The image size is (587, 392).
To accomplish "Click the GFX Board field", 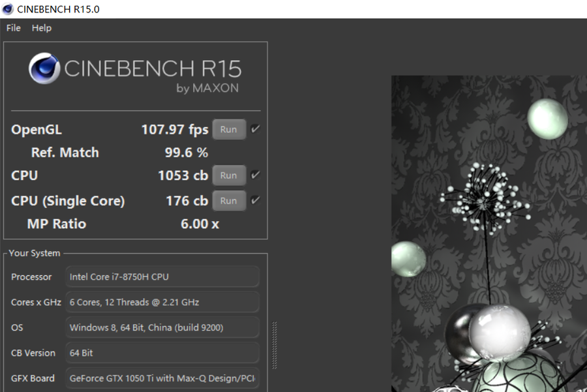I will [x=162, y=378].
